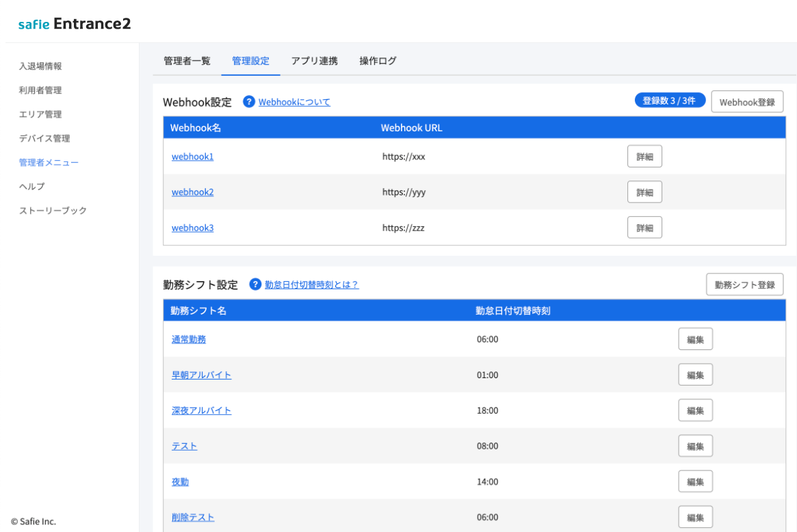Screen dimensions: 797x532
Task: Click the help icon beside Webhook設定
Action: tap(248, 102)
